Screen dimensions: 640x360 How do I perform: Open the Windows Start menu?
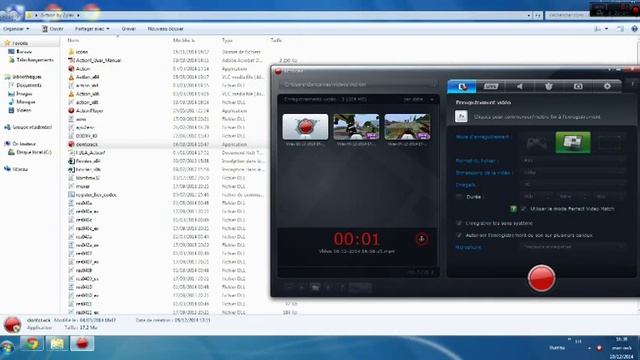[7, 346]
